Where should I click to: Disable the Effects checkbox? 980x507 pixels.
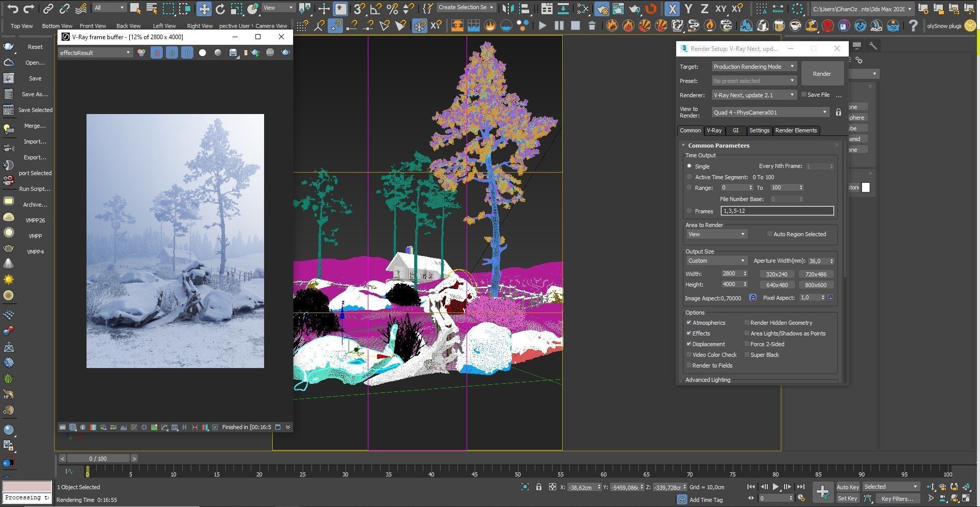[x=688, y=333]
